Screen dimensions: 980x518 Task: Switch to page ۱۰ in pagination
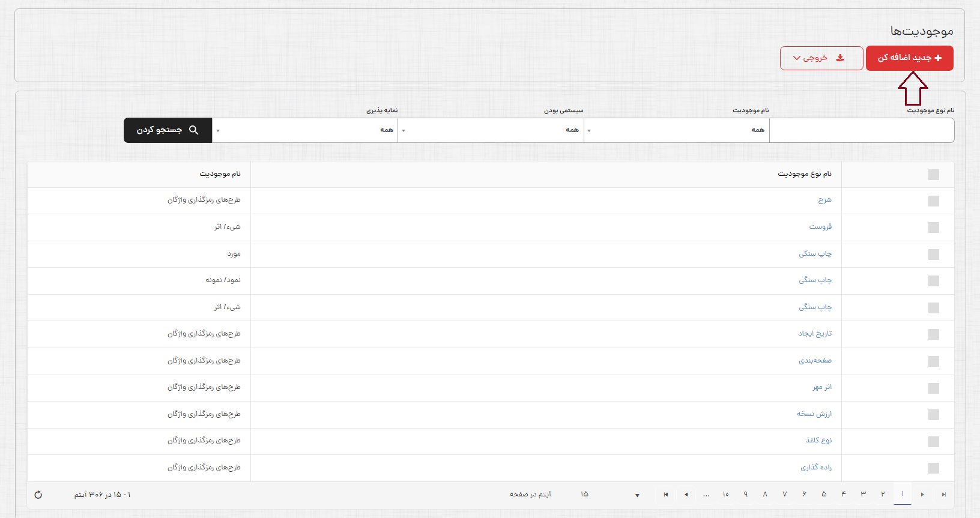pyautogui.click(x=725, y=495)
